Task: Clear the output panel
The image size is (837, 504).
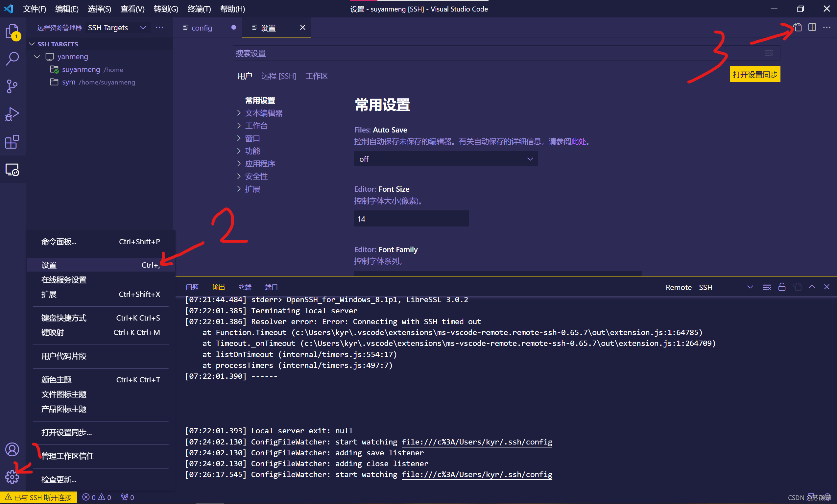Action: pyautogui.click(x=767, y=287)
